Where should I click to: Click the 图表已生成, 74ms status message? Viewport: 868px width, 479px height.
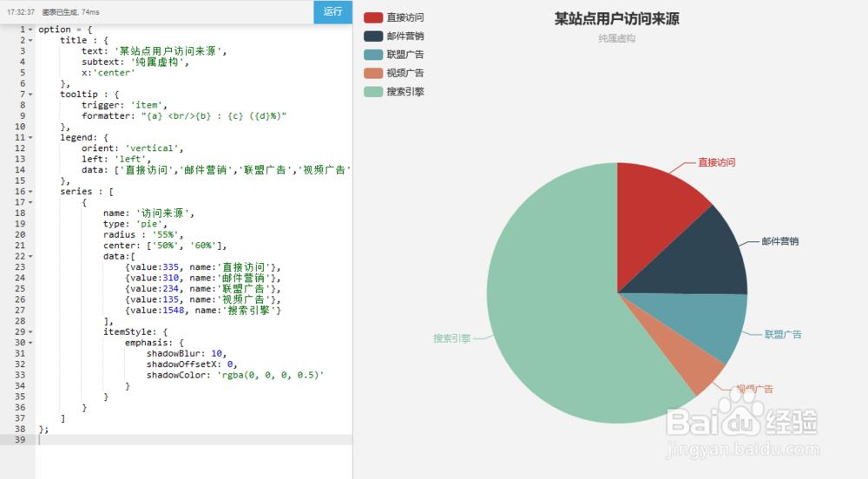point(71,12)
